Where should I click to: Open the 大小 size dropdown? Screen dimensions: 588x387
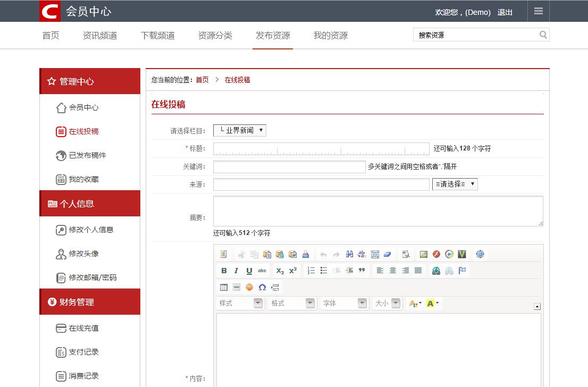[x=387, y=304]
